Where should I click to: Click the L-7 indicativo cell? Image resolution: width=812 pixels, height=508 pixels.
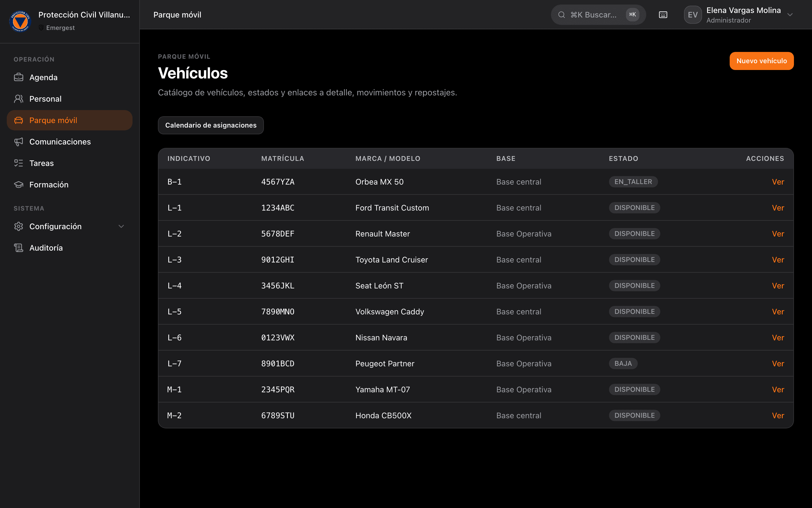[x=175, y=364]
